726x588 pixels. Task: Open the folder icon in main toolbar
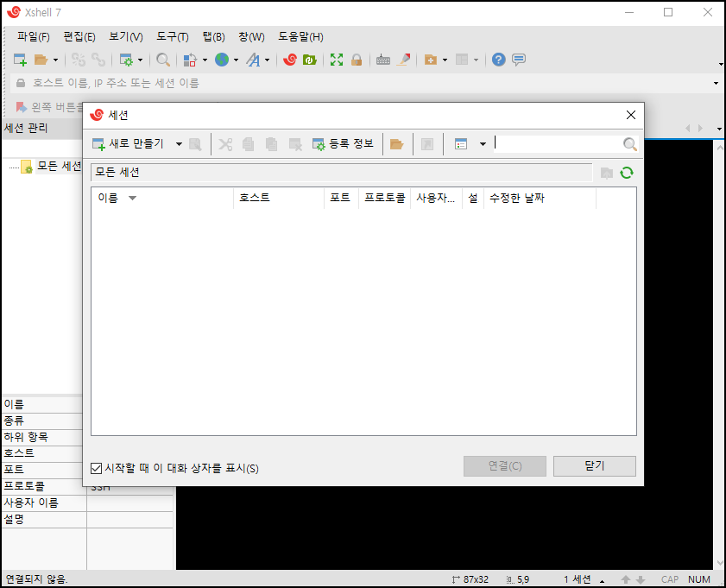pyautogui.click(x=41, y=60)
